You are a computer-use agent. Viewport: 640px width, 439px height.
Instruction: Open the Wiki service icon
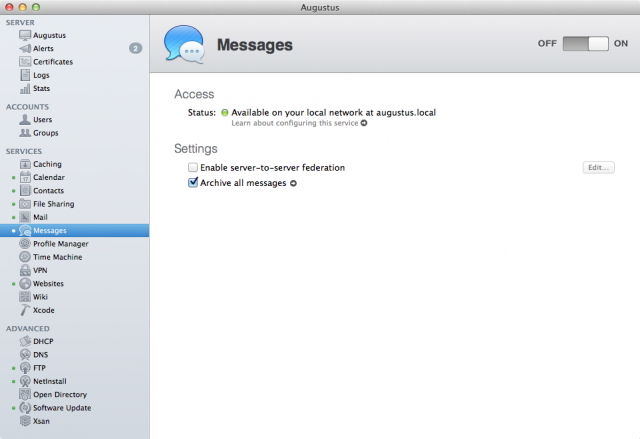tap(25, 297)
